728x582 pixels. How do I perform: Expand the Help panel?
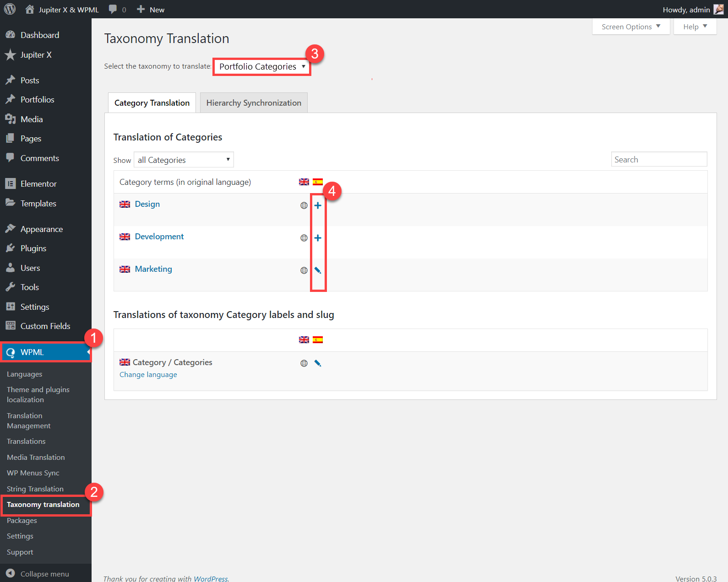point(695,27)
